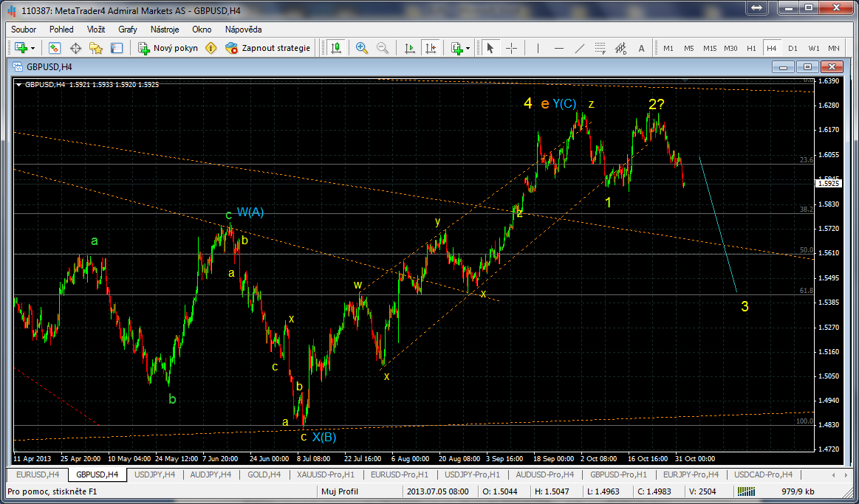
Task: Select the standard cursor arrow tool
Action: pyautogui.click(x=490, y=48)
